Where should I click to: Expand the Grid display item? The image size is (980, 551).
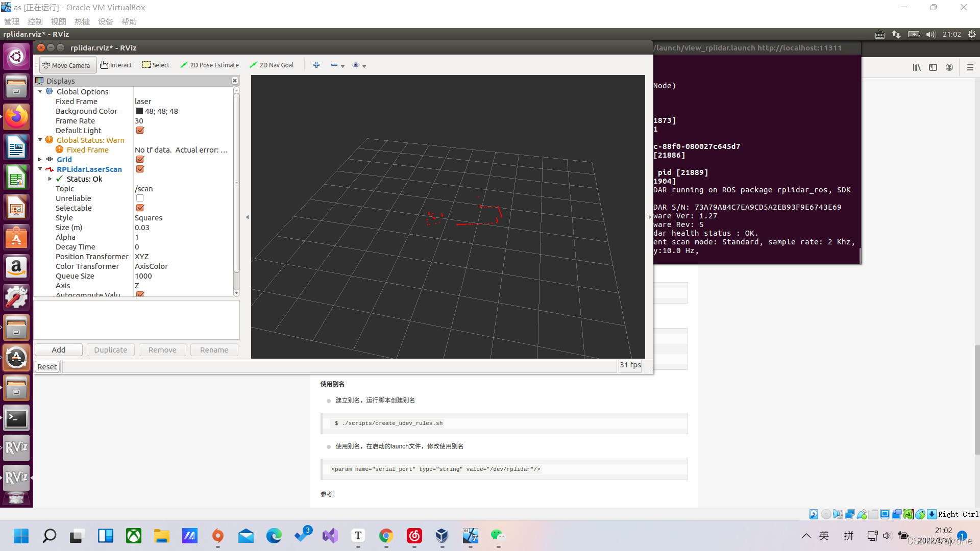click(x=40, y=160)
